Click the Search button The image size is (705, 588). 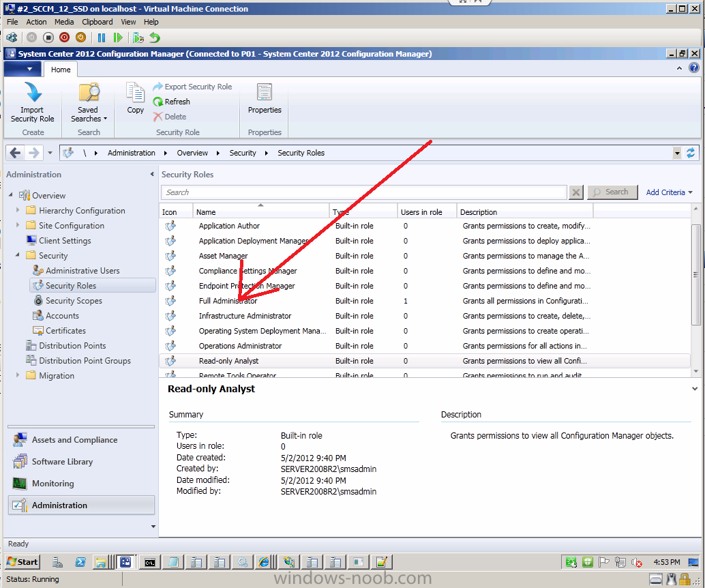(x=612, y=192)
